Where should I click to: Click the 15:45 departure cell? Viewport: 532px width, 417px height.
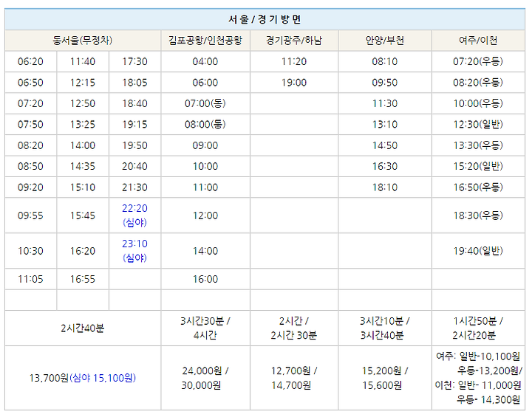coord(83,216)
